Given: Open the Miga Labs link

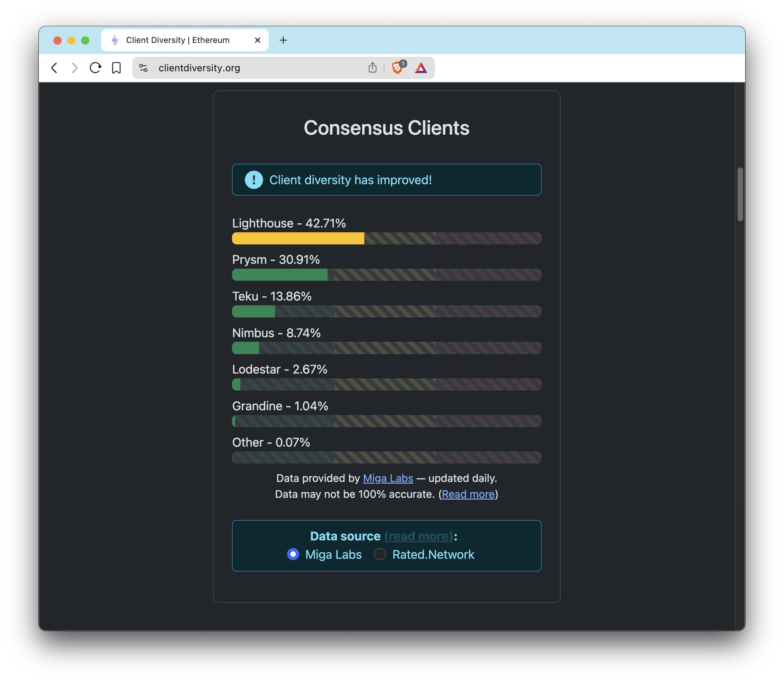Looking at the screenshot, I should [x=387, y=478].
